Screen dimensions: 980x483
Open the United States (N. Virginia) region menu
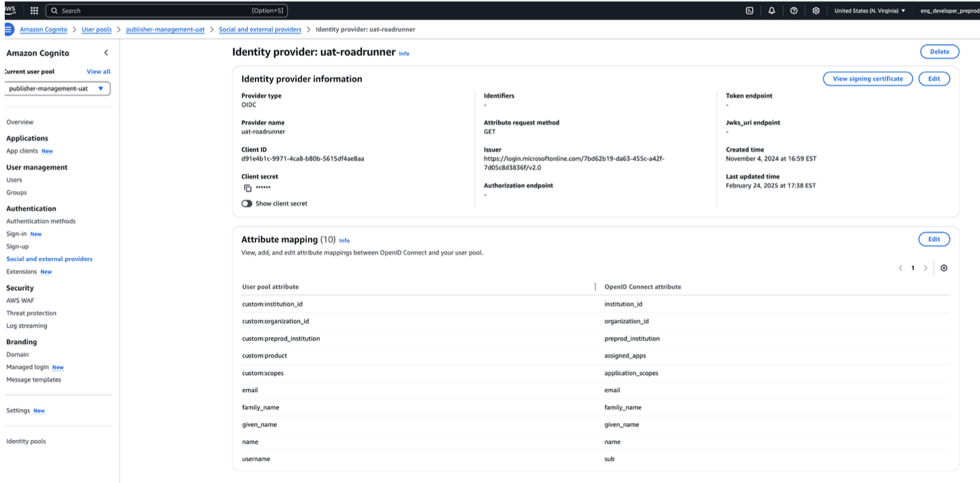870,10
